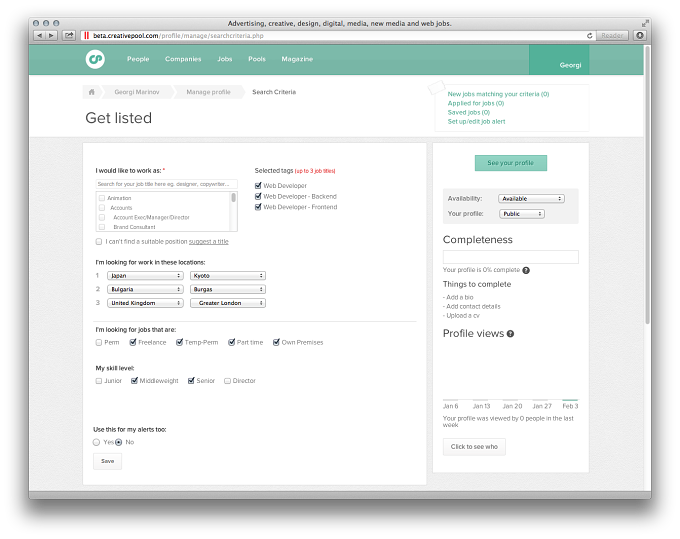
Task: Click the browser back arrow
Action: point(39,36)
